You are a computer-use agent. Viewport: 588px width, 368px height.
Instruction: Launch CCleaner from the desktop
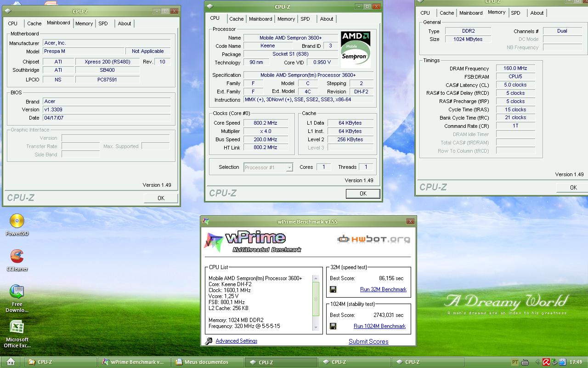pyautogui.click(x=17, y=260)
